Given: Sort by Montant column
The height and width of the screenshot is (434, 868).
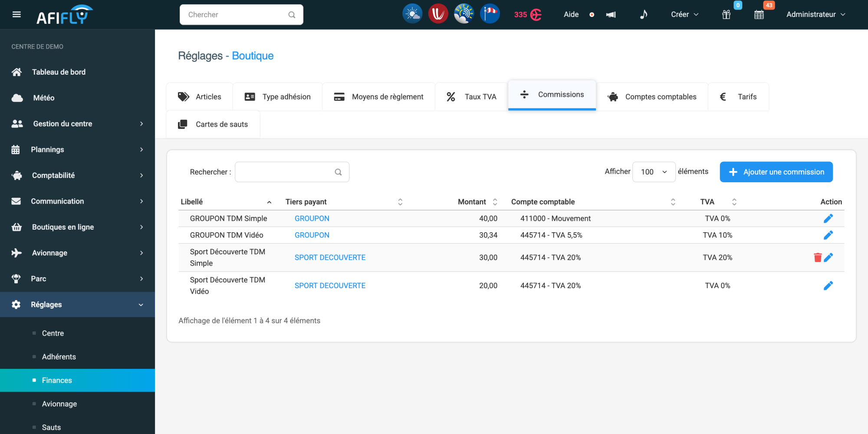Looking at the screenshot, I should click(x=495, y=202).
